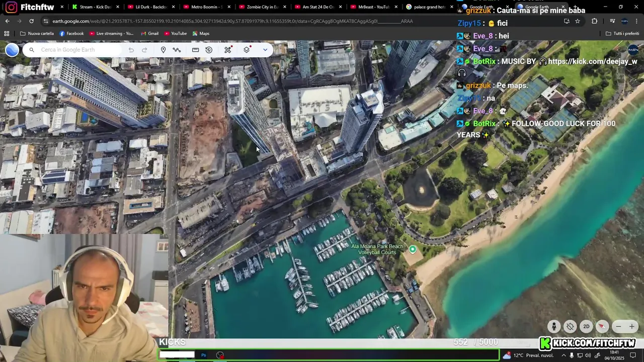
Task: Click the Ala Moana Park Beach Volleyball Courts label
Action: point(377,249)
